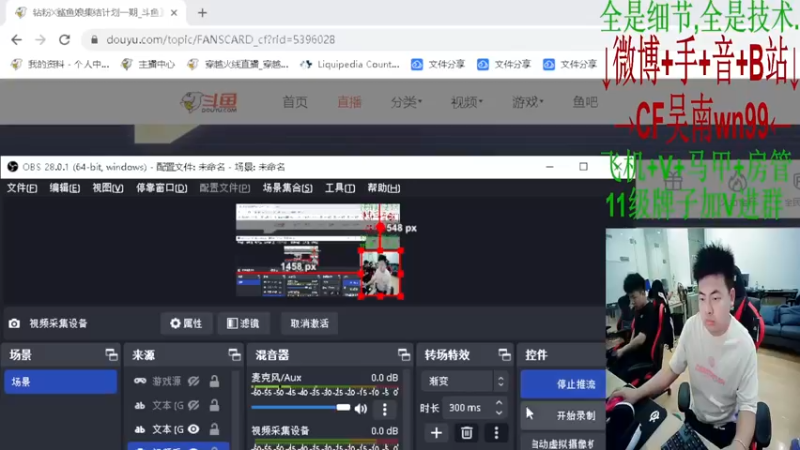Screen dimensions: 800x450
Task: Undock the 混音器 panel
Action: pyautogui.click(x=404, y=355)
